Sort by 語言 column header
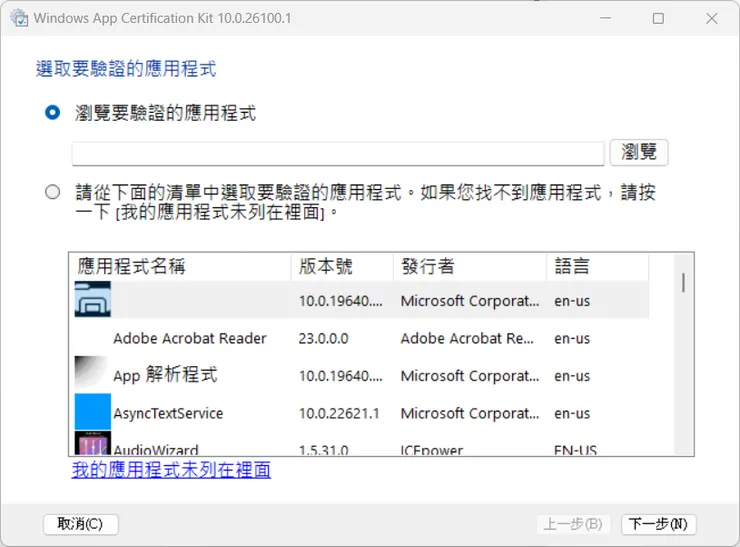The height and width of the screenshot is (547, 740). click(x=598, y=267)
